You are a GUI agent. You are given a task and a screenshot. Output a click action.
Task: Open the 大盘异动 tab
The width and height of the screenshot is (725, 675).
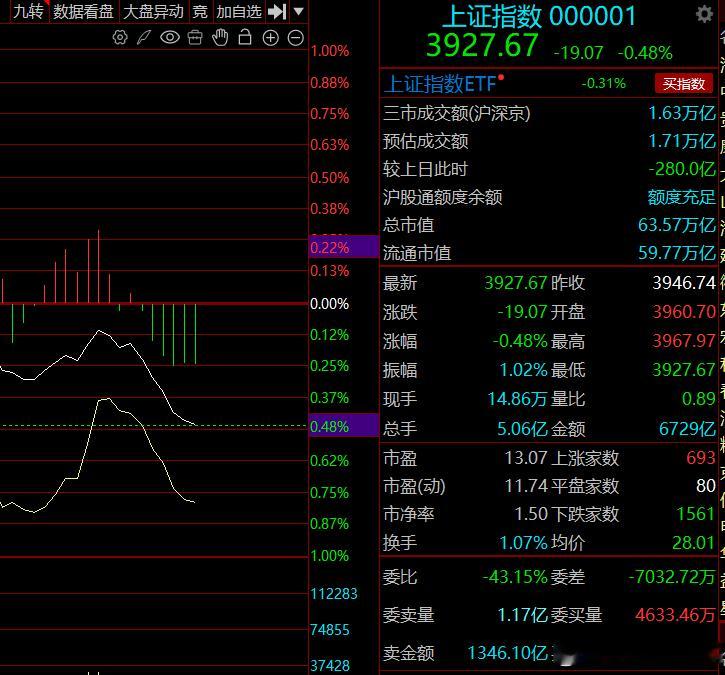(153, 12)
